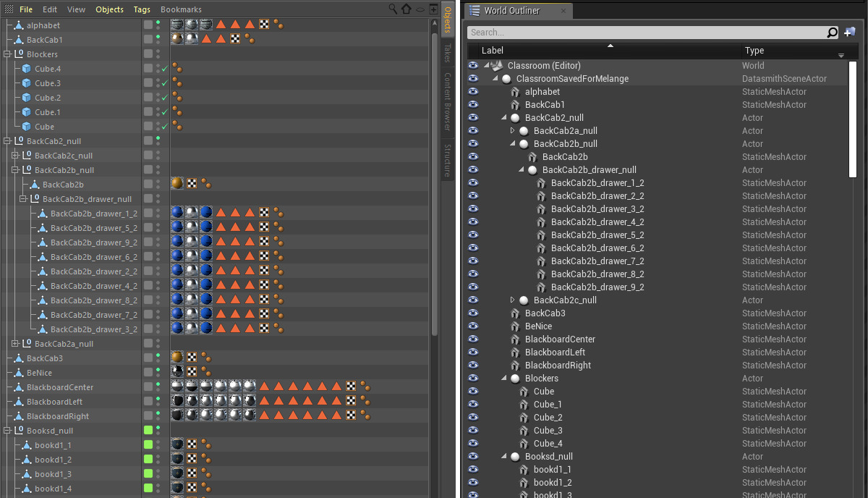Select the Cube.4 object icon

(27, 69)
